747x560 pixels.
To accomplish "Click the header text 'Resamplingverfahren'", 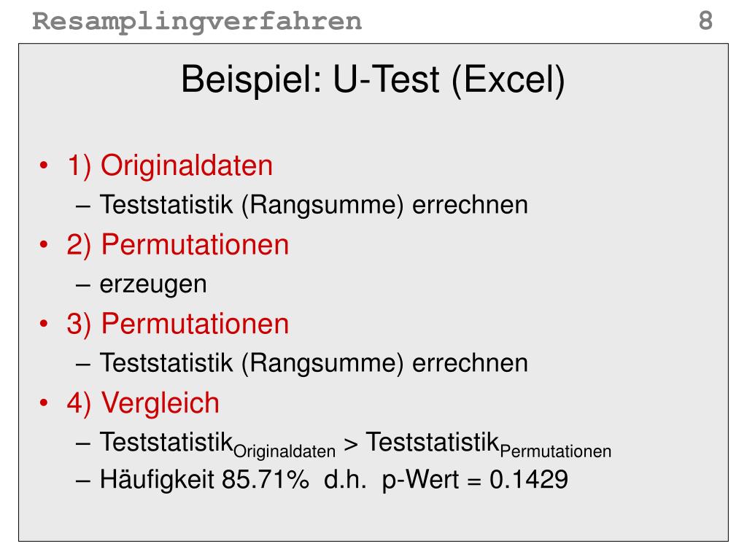I will tap(197, 22).
